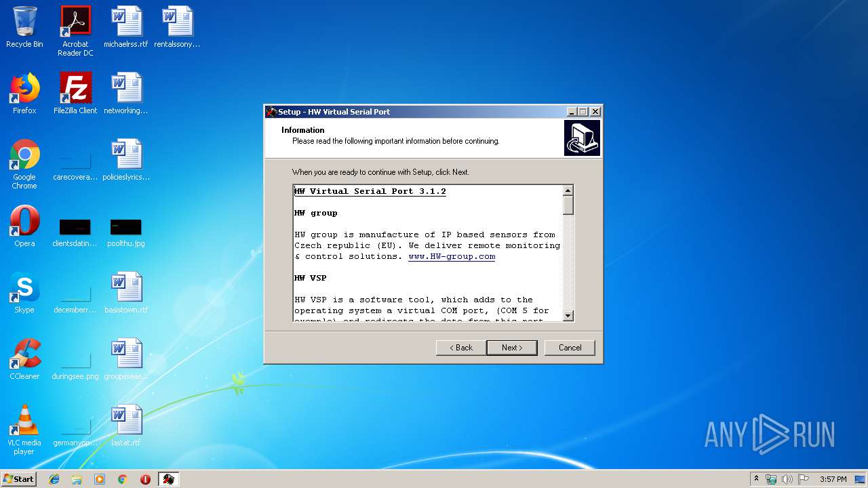Image resolution: width=868 pixels, height=488 pixels.
Task: Launch Google Chrome desktop shortcut
Action: 24,164
